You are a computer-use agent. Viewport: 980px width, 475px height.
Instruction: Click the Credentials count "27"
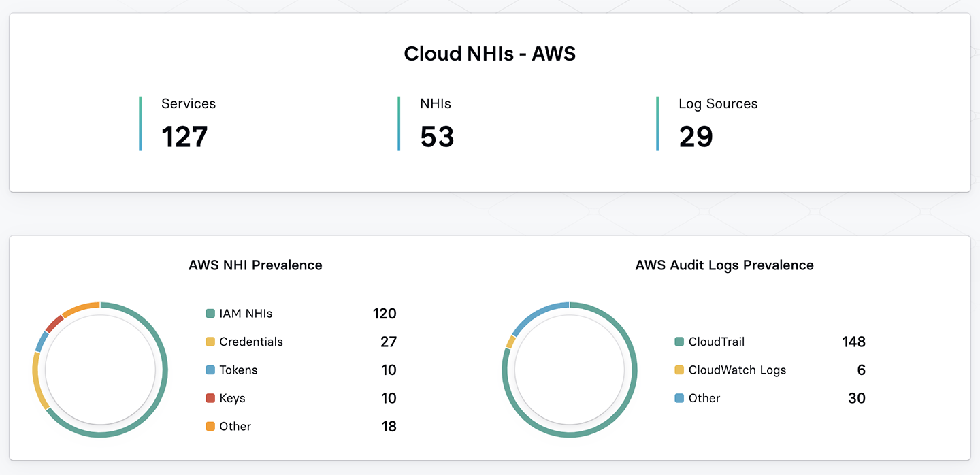(x=389, y=342)
